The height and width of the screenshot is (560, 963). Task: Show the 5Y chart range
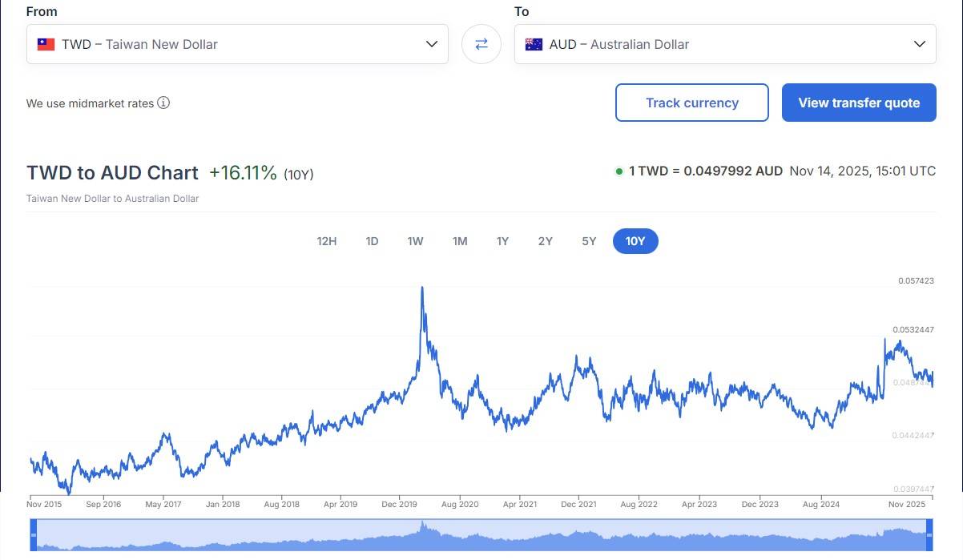(x=589, y=241)
